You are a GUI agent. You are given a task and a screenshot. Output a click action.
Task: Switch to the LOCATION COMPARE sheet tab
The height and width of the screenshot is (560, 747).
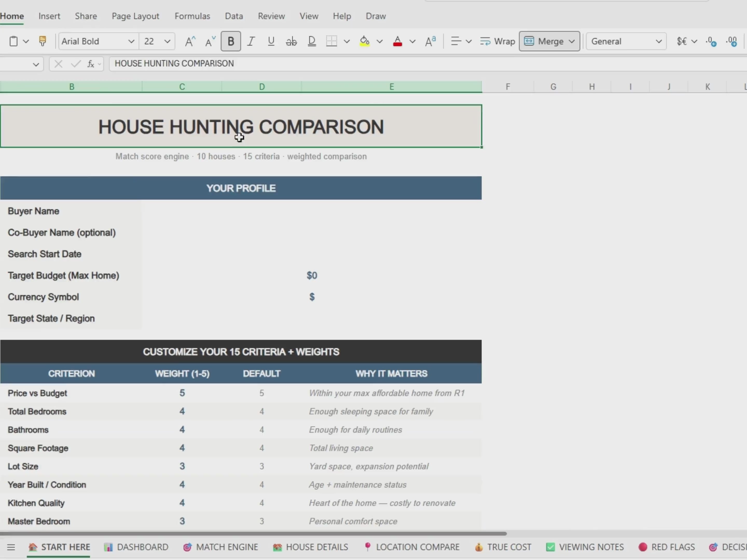click(x=412, y=547)
